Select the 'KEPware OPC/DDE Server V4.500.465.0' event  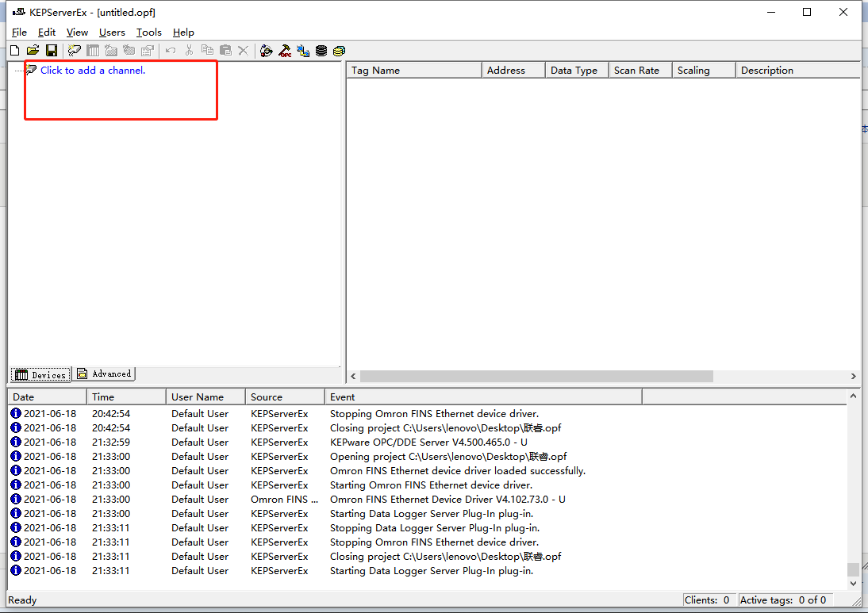point(428,443)
